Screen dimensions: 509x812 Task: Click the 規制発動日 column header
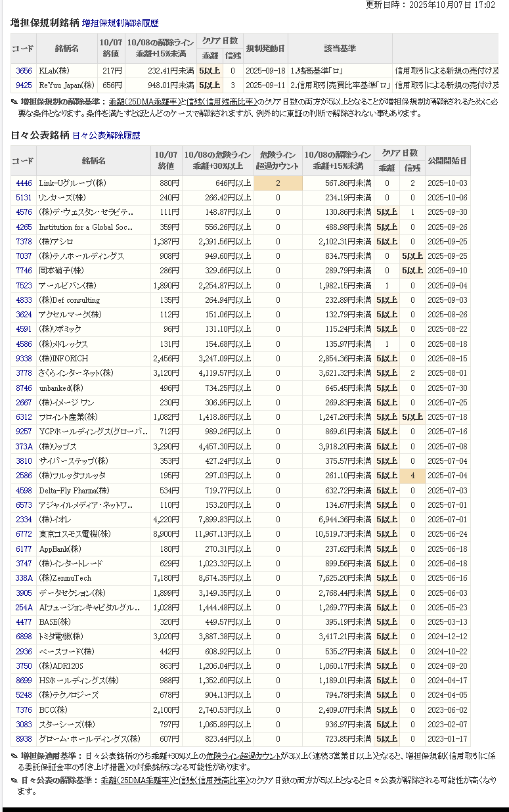265,49
